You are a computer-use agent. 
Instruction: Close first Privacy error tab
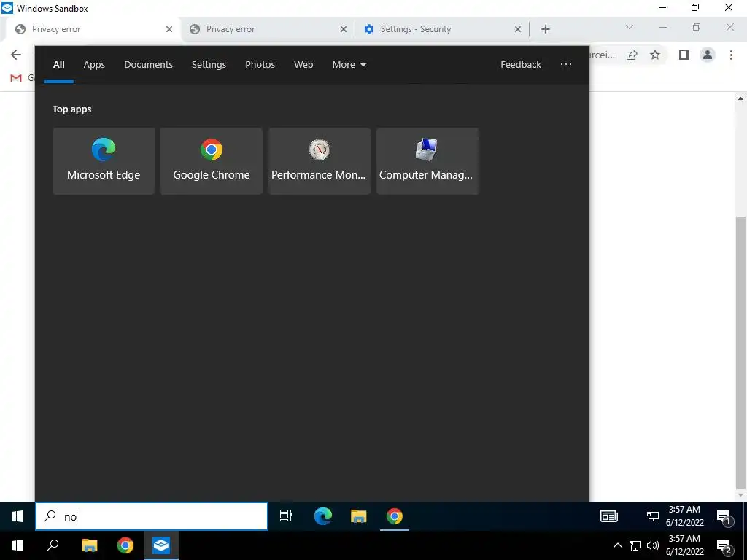(x=169, y=29)
